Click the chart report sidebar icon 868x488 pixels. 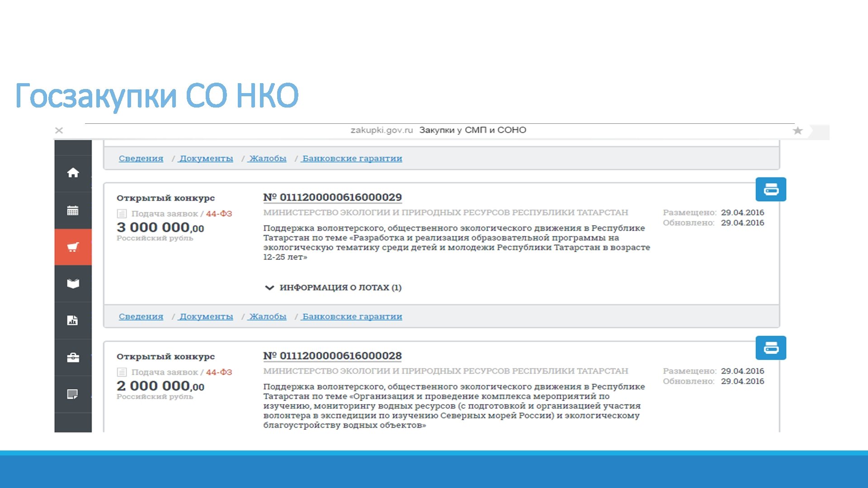coord(73,320)
